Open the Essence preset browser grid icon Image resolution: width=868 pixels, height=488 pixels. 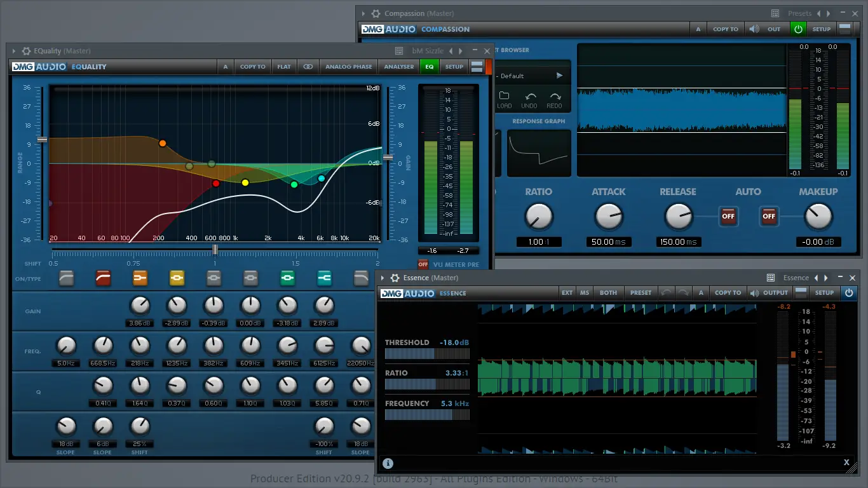tap(771, 278)
